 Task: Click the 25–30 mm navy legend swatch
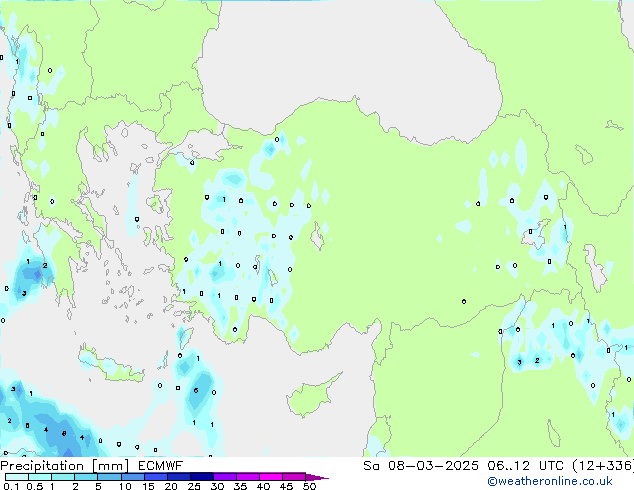(201, 477)
